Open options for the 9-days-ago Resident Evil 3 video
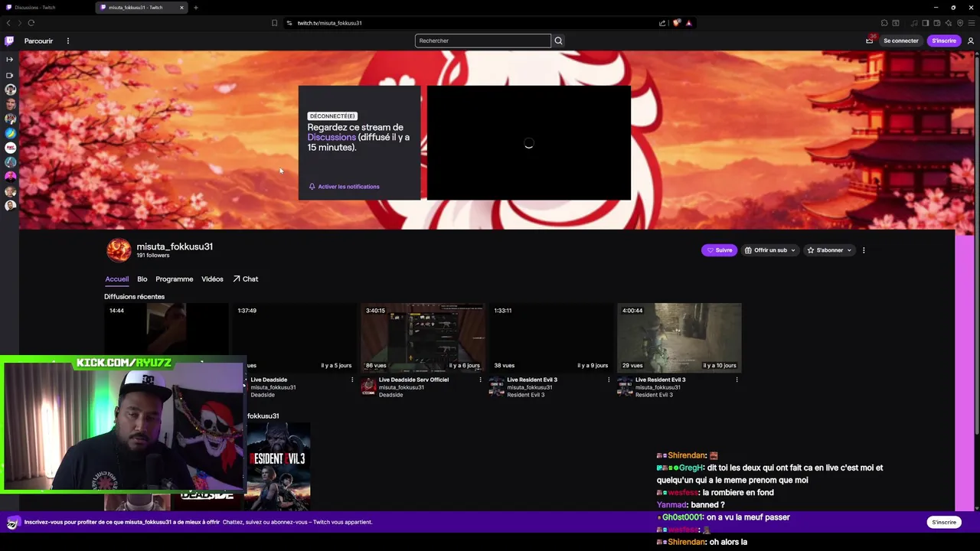 coord(609,380)
